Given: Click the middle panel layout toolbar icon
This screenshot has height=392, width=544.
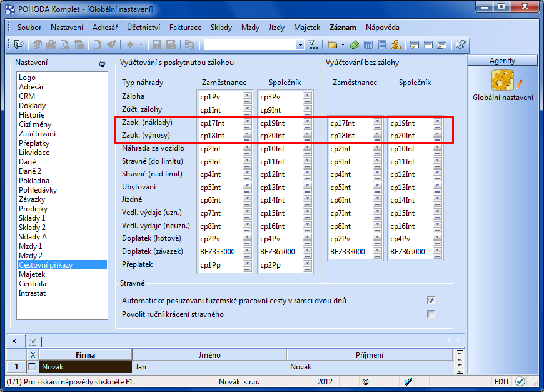Looking at the screenshot, I should pyautogui.click(x=428, y=44).
